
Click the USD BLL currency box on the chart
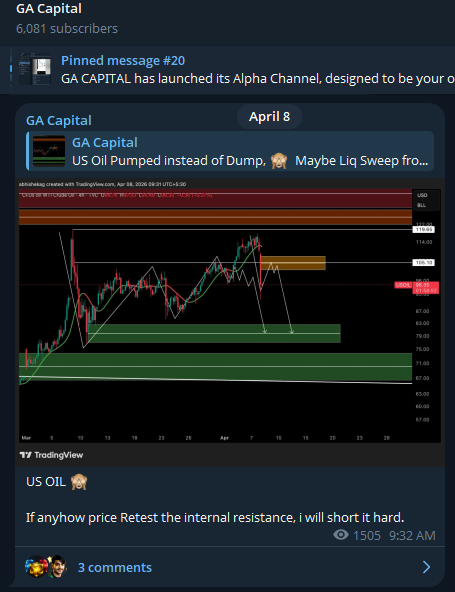[x=426, y=200]
